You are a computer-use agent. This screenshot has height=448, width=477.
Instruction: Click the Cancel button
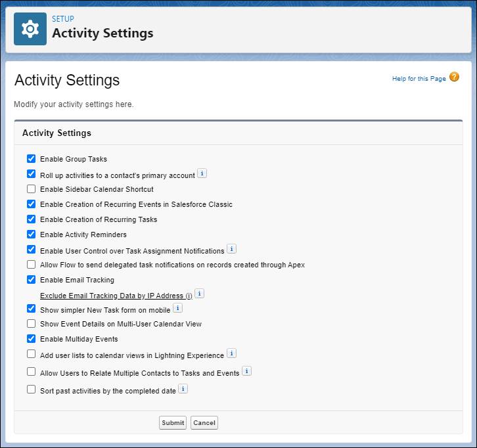(204, 423)
